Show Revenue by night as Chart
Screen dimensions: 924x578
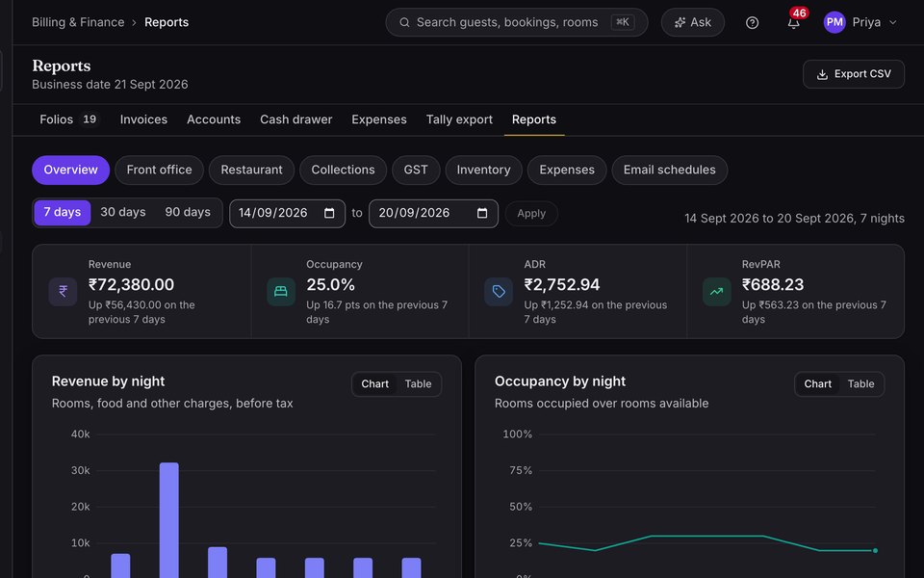(374, 384)
